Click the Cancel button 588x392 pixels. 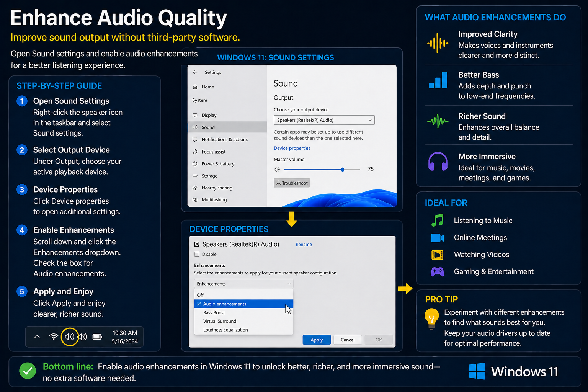click(x=348, y=340)
